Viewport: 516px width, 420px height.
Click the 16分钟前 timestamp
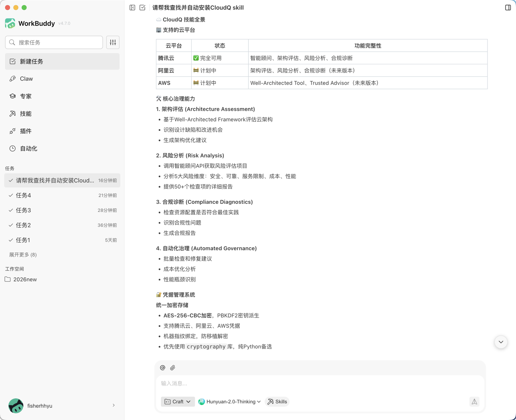coord(107,181)
